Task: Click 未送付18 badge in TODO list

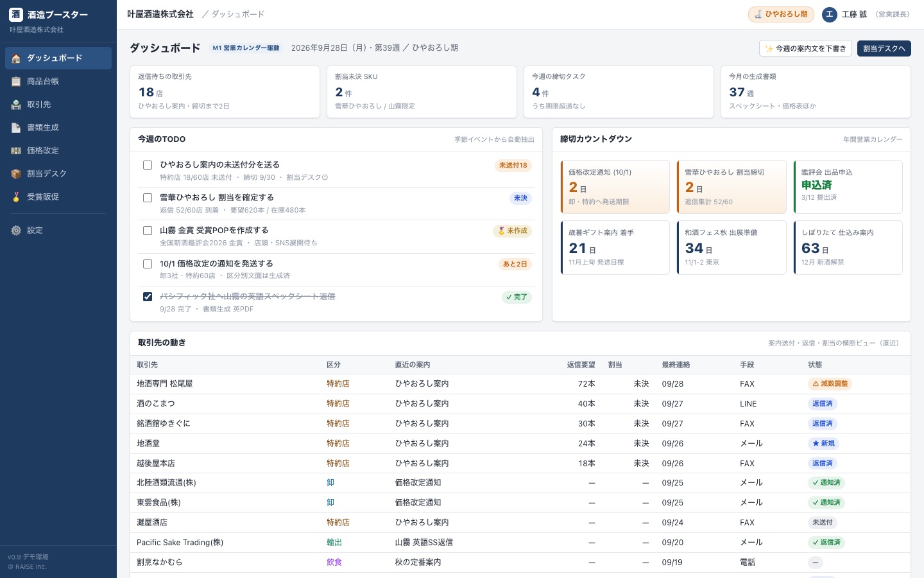Action: pos(513,166)
